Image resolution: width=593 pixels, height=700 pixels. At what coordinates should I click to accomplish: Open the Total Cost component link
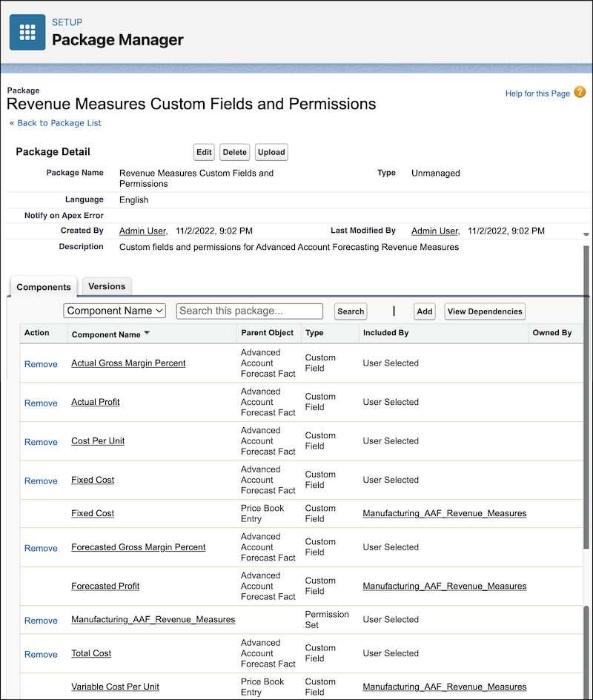91,653
